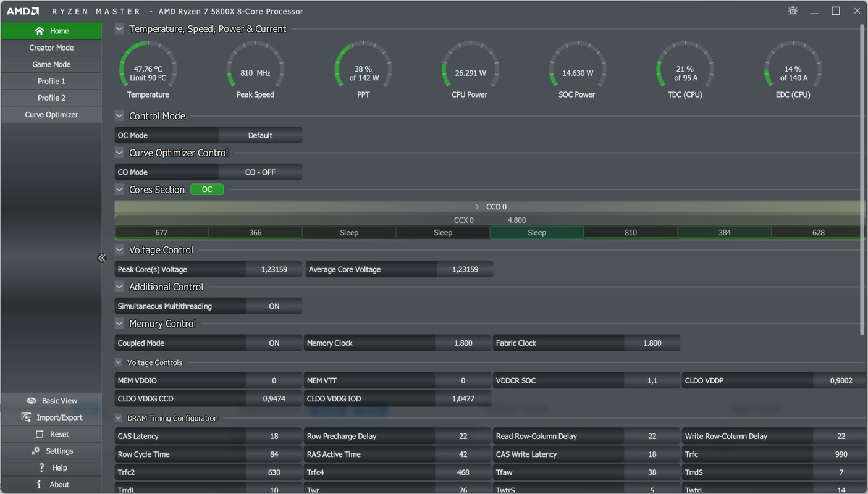Select the highlighted Sleep core cell
This screenshot has height=494, width=868.
pos(537,233)
